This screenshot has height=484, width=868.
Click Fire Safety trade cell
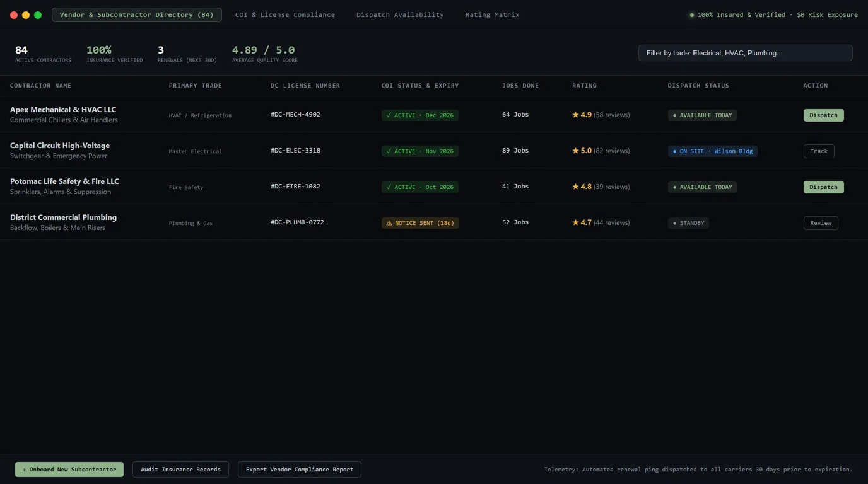click(x=186, y=187)
